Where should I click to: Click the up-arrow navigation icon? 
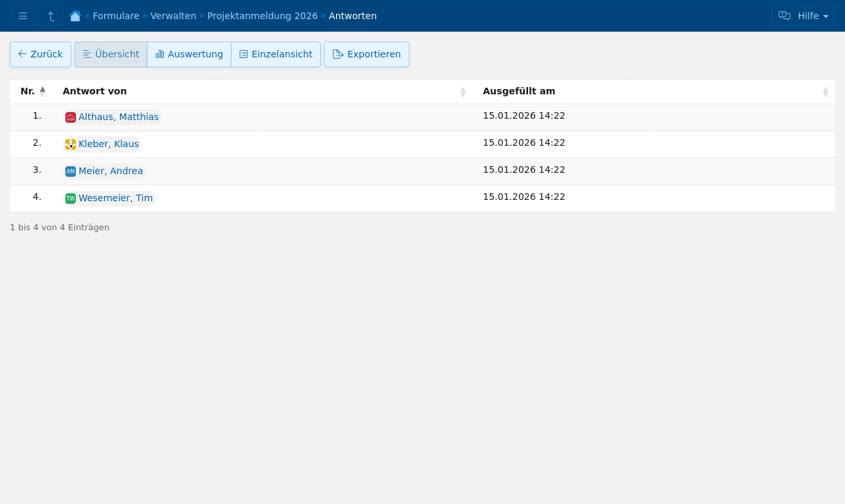51,16
